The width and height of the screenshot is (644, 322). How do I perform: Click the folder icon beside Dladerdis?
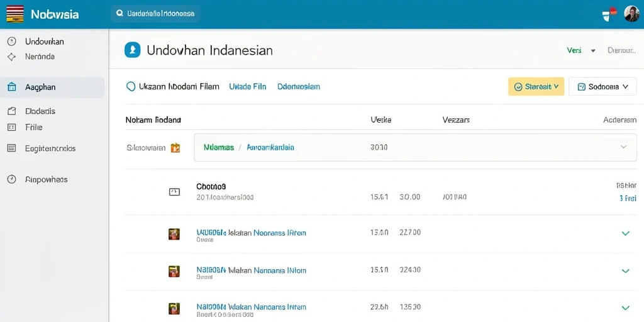pyautogui.click(x=12, y=111)
